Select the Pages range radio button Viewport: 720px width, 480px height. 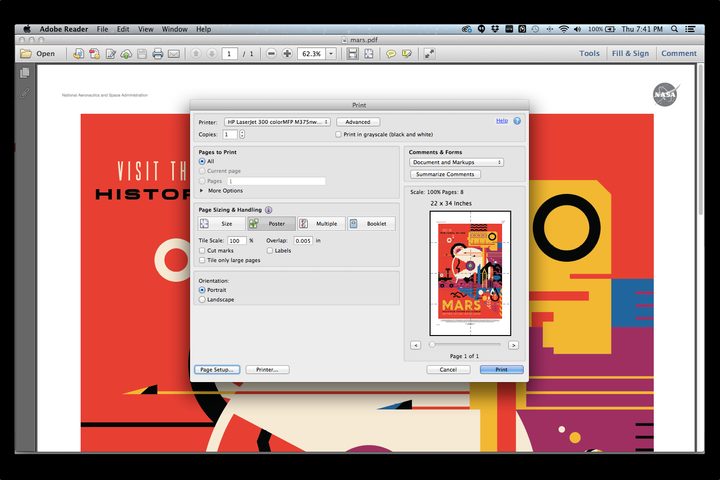(202, 181)
